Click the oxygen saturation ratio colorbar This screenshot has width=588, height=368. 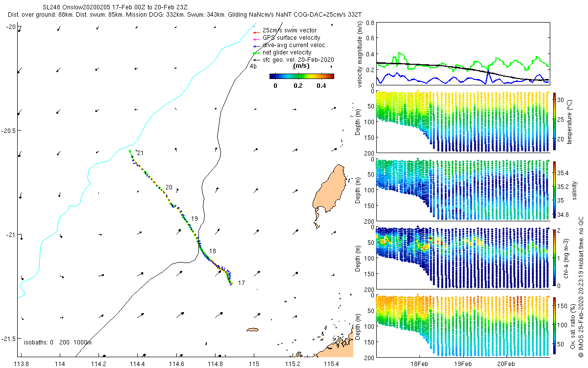coord(554,326)
